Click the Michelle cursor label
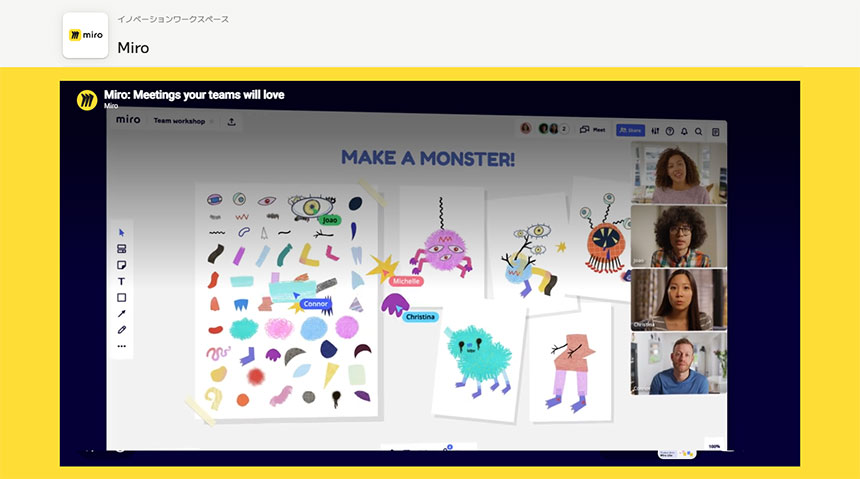860x479 pixels. [x=406, y=281]
